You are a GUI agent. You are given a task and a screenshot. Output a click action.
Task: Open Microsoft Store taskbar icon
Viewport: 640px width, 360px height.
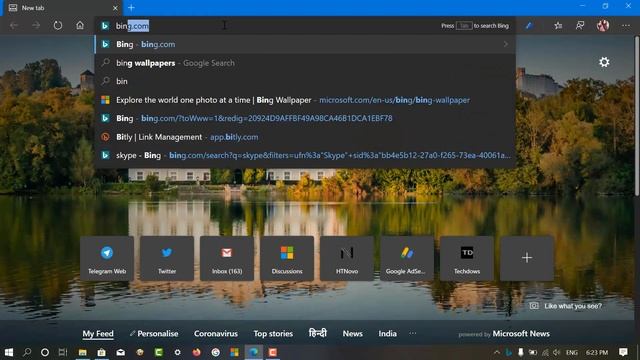click(102, 352)
